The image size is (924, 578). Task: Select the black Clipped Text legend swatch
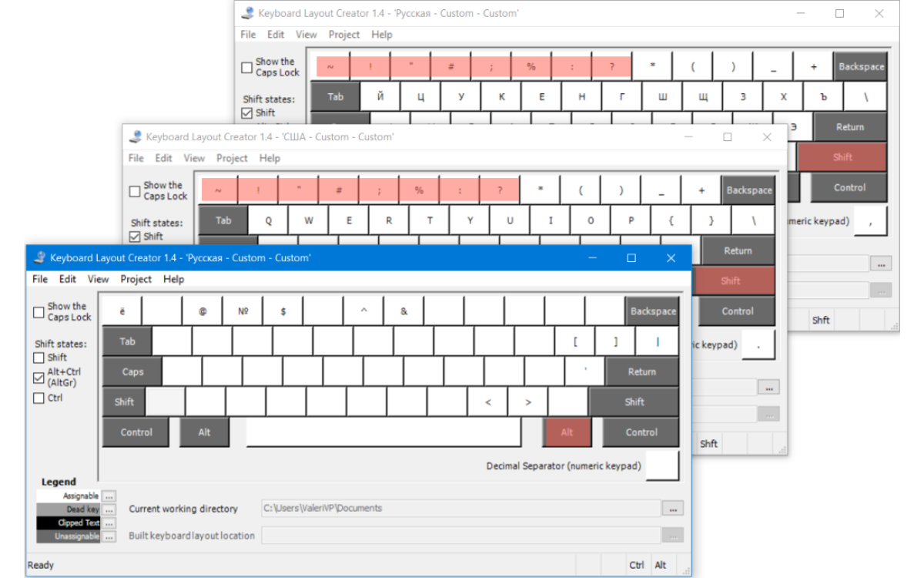tap(69, 523)
